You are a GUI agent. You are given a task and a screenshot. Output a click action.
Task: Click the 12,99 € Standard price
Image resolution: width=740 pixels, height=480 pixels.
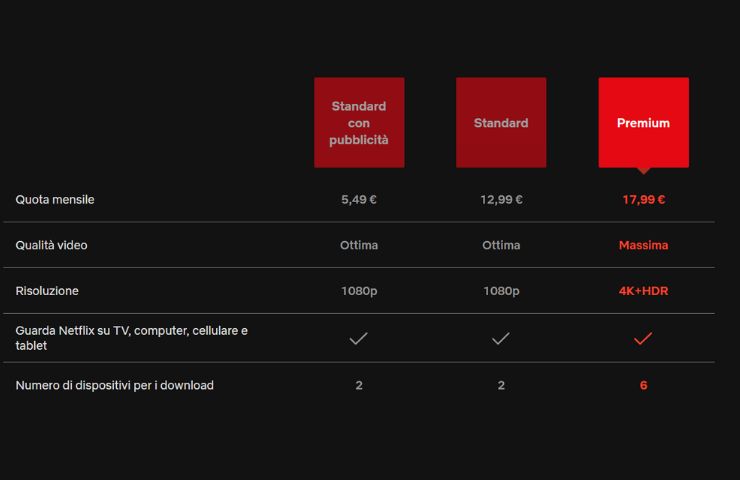click(x=501, y=200)
